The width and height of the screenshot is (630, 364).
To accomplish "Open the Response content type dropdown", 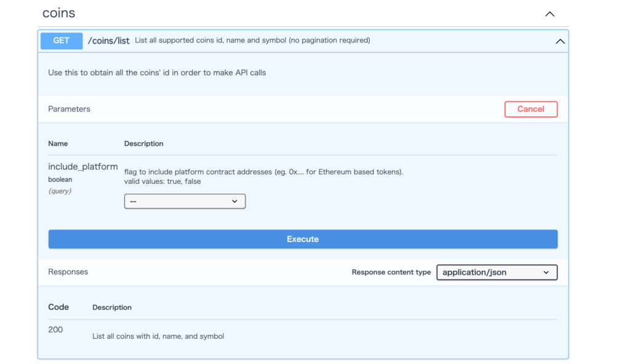I will (x=496, y=272).
